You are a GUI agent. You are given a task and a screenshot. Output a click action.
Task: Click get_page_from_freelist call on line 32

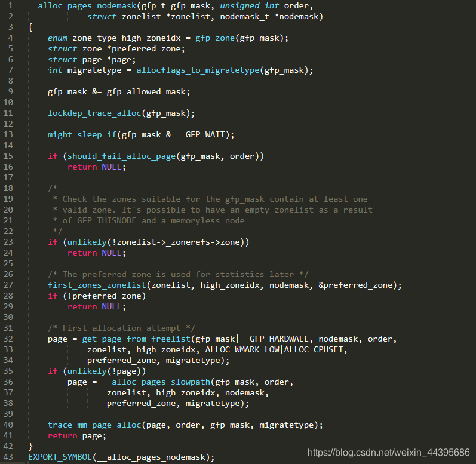(136, 339)
